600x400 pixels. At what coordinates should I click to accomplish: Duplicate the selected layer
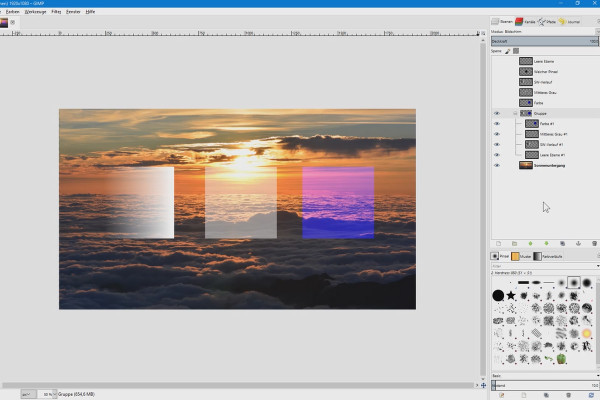tap(562, 243)
